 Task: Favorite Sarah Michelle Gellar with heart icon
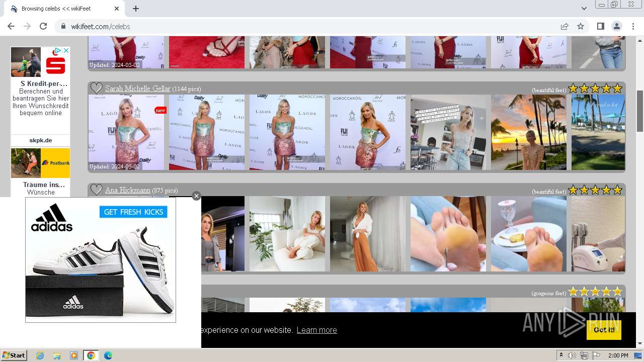point(96,88)
